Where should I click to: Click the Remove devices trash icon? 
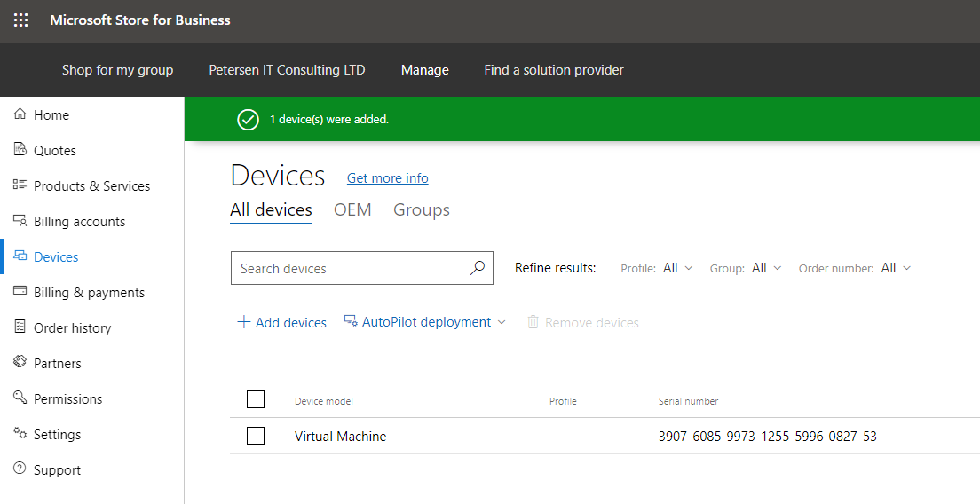(x=533, y=322)
